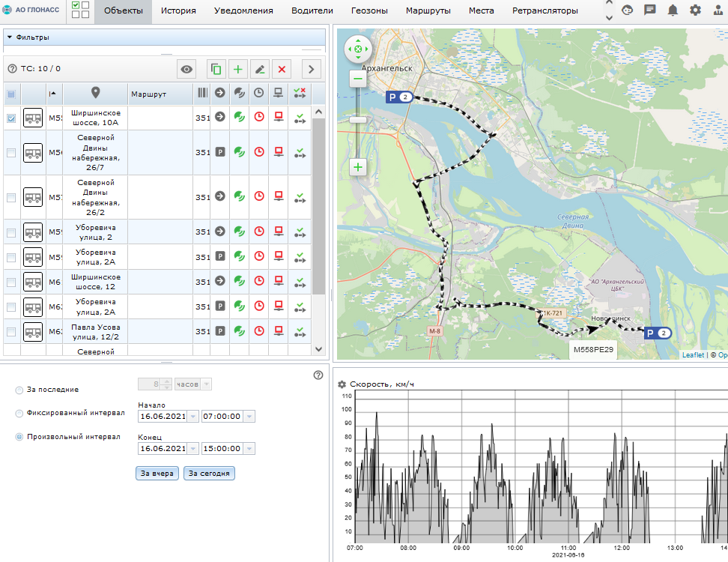Switch to the История tab
The width and height of the screenshot is (728, 562).
[x=178, y=11]
